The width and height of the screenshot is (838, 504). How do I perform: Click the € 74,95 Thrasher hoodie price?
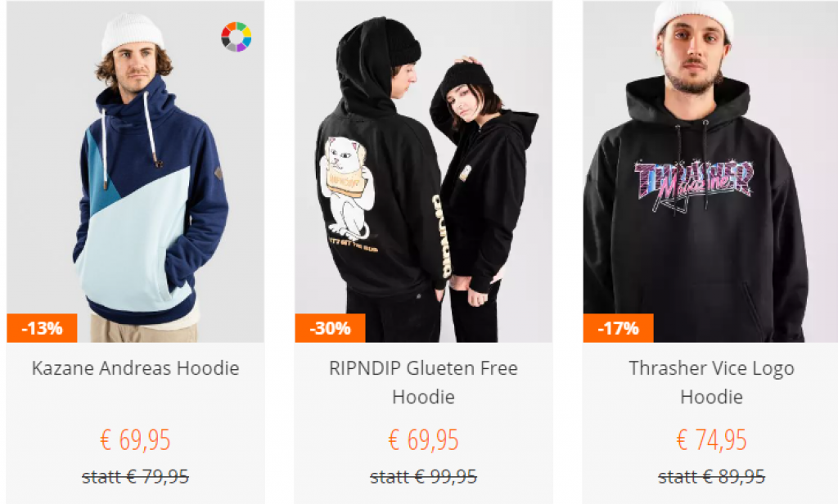(x=711, y=440)
